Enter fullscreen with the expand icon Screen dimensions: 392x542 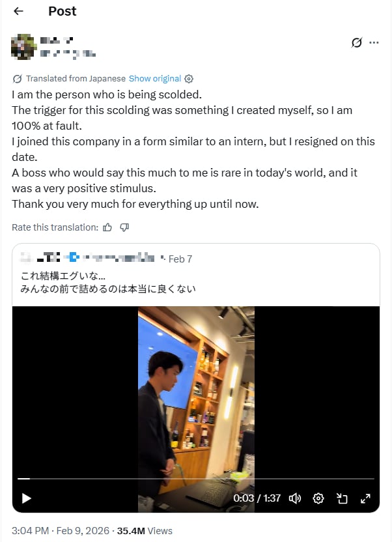click(367, 498)
